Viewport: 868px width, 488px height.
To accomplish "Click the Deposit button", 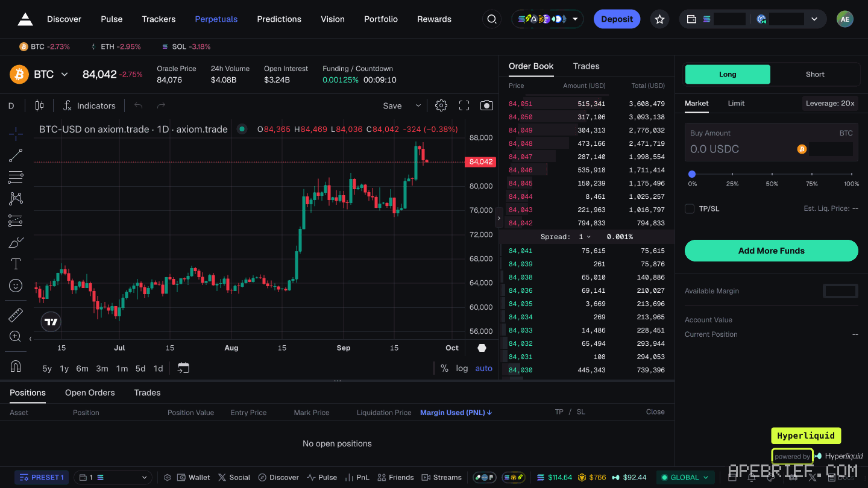I will [x=617, y=19].
